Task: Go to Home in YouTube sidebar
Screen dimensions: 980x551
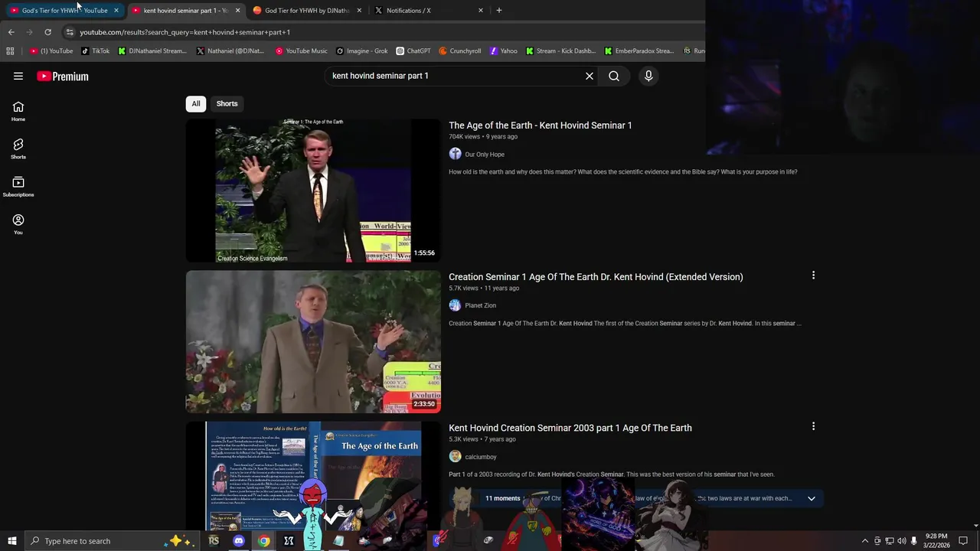Action: (x=18, y=111)
